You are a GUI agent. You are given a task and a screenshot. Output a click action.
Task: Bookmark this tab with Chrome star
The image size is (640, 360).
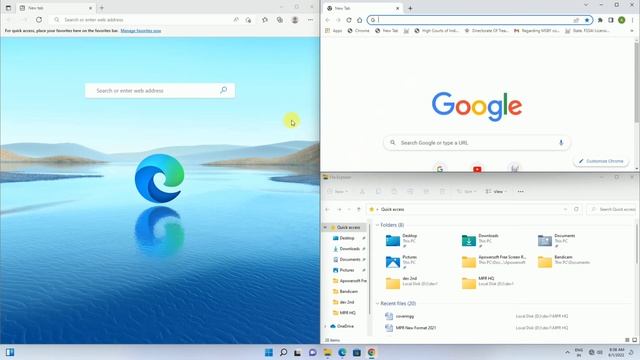tap(587, 20)
